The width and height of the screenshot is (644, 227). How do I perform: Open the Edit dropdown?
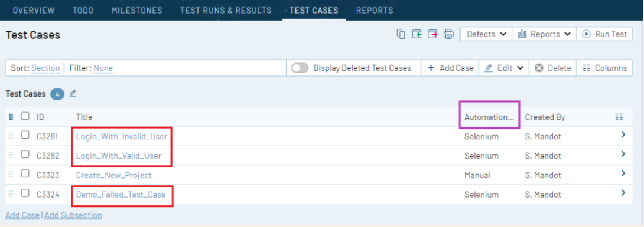504,68
